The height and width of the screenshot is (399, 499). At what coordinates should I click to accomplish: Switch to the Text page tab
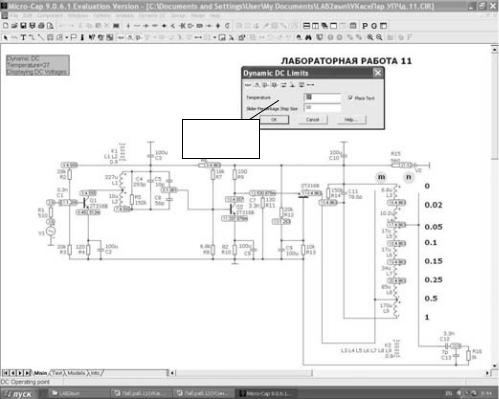point(57,373)
